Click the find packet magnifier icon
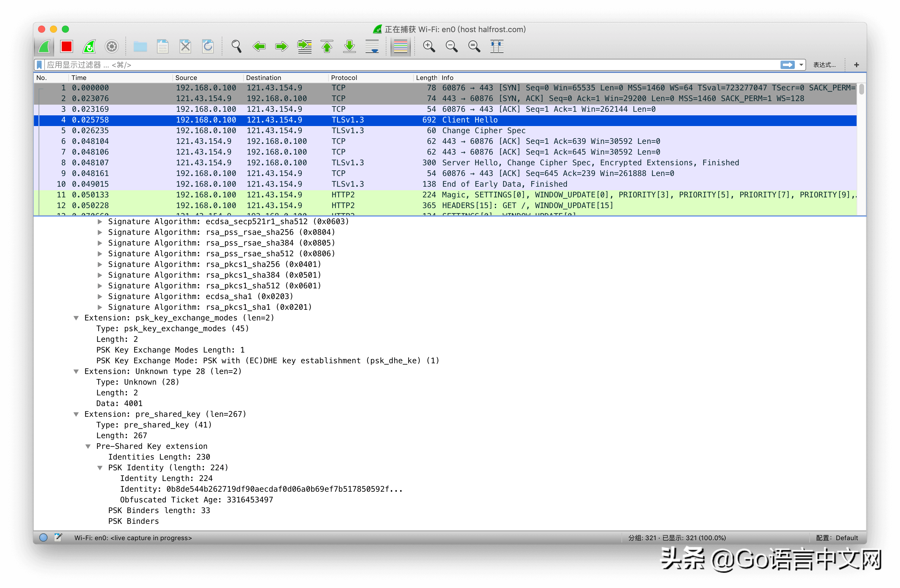The height and width of the screenshot is (588, 900). tap(236, 46)
